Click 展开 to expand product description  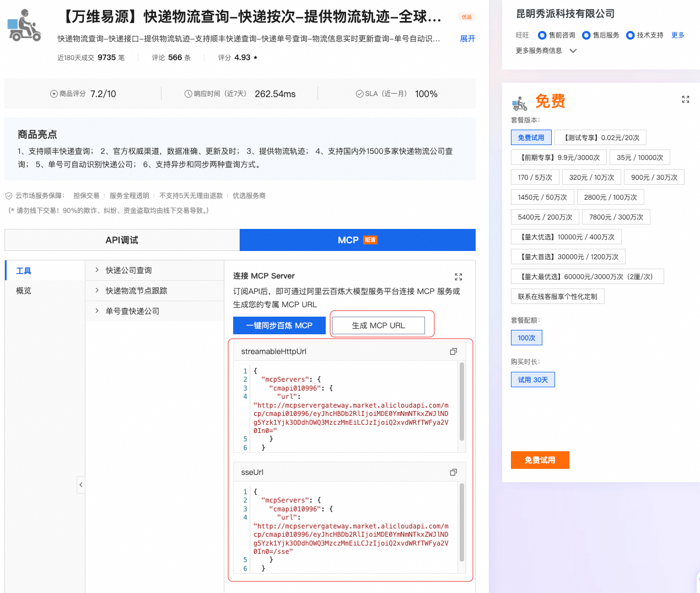click(x=467, y=39)
